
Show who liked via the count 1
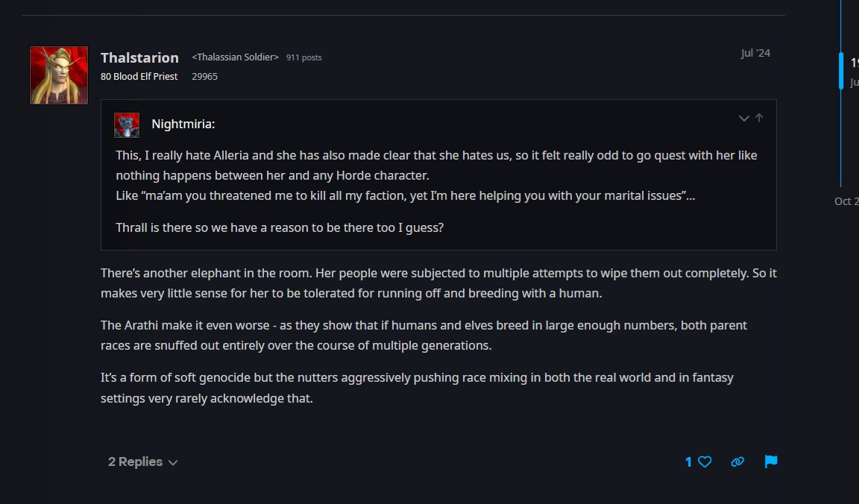click(689, 462)
